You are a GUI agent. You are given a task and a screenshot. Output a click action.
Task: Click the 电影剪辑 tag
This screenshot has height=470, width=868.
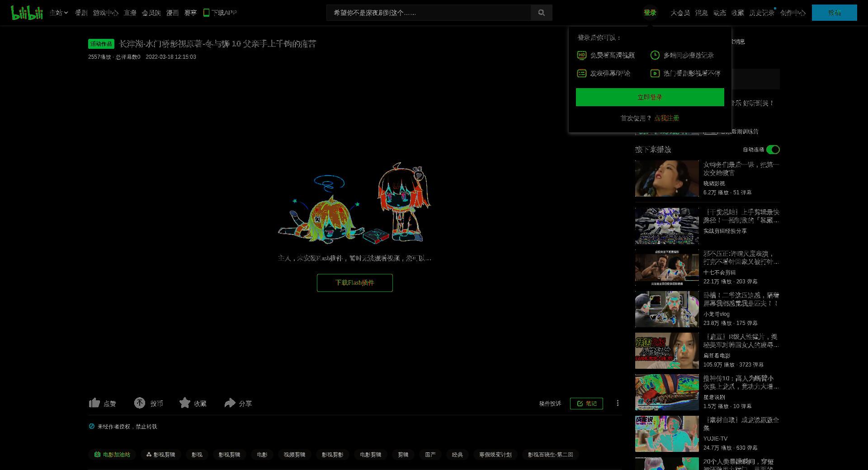coord(371,455)
